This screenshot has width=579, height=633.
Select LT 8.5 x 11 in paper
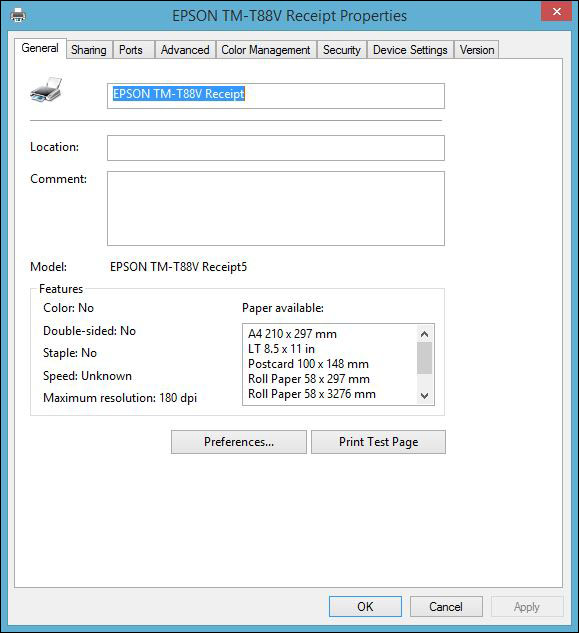[x=281, y=349]
